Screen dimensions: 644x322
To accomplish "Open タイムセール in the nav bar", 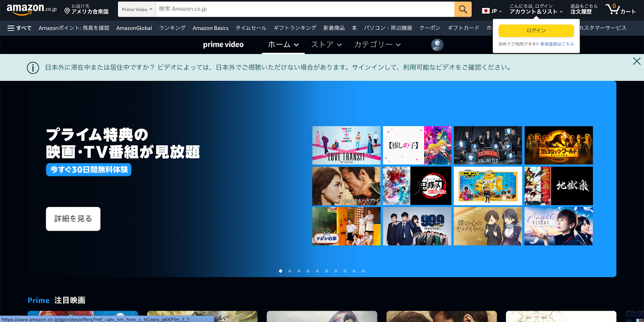I will pos(251,28).
